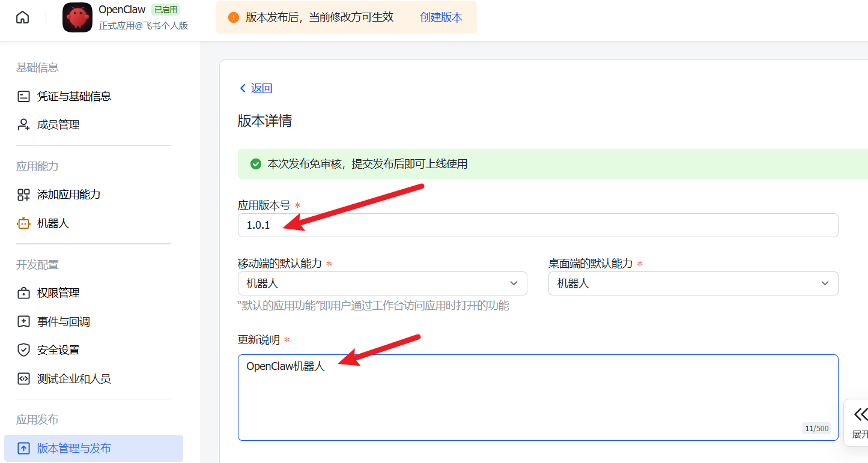This screenshot has height=463, width=868.
Task: Go to the home icon
Action: pos(22,17)
